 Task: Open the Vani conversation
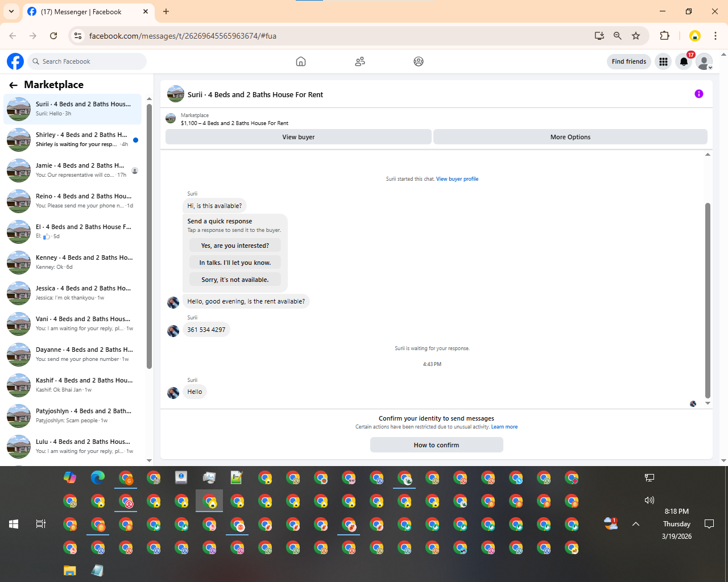(x=73, y=324)
